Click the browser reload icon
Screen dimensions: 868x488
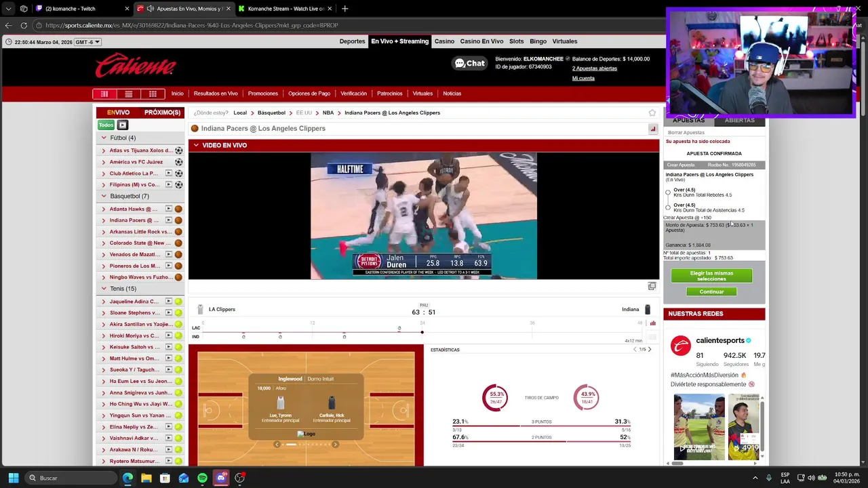pyautogui.click(x=24, y=25)
